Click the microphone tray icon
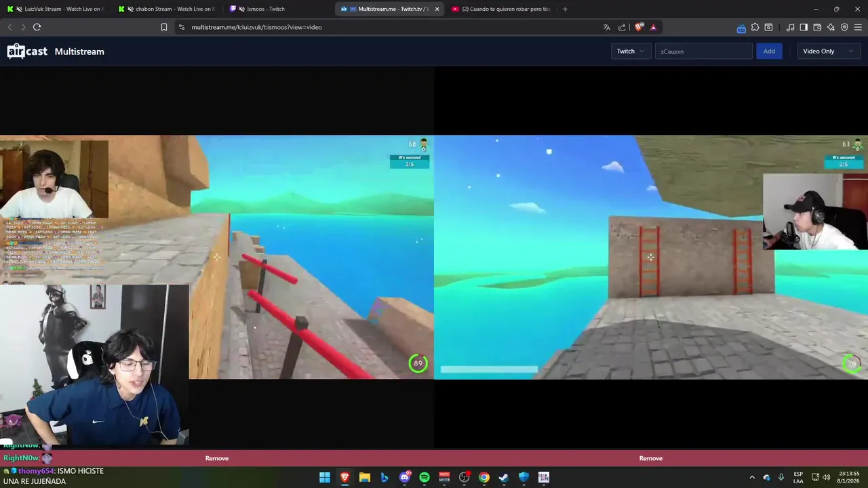868x488 pixels. (781, 477)
